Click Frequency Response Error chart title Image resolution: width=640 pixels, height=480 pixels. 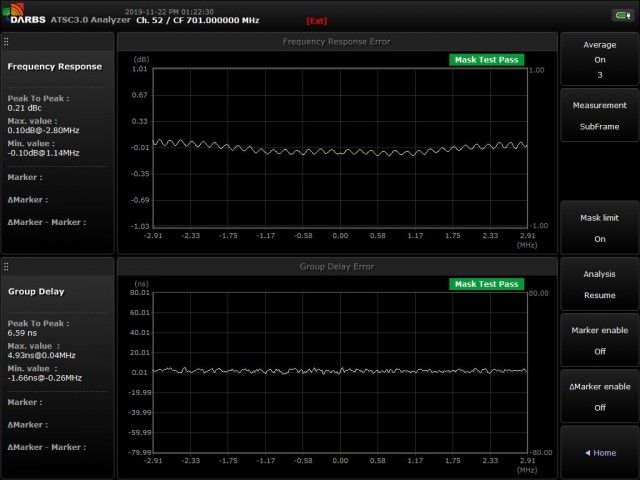pos(337,42)
